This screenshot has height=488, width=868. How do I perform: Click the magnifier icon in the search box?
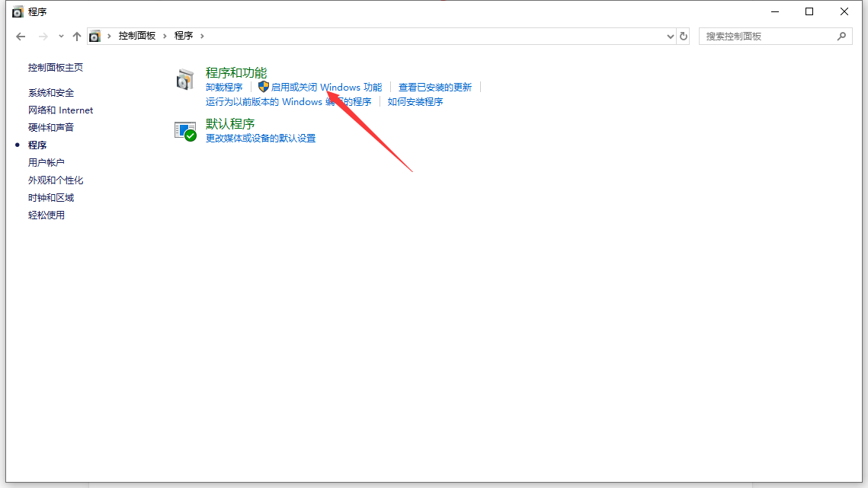842,36
